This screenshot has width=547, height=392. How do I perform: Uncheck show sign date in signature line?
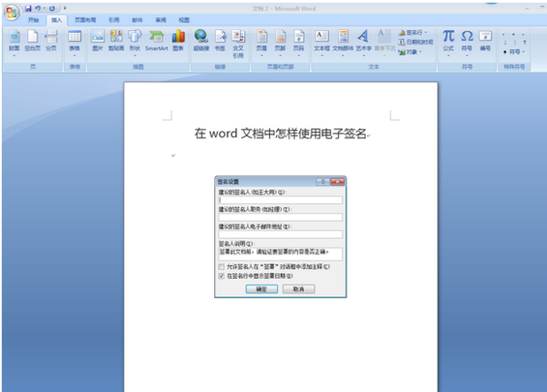pos(222,274)
